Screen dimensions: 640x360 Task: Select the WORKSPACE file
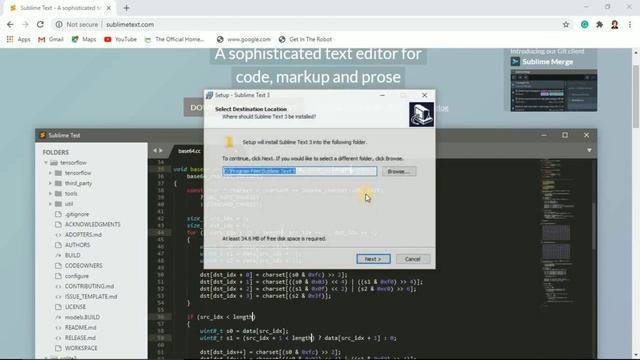(81, 348)
